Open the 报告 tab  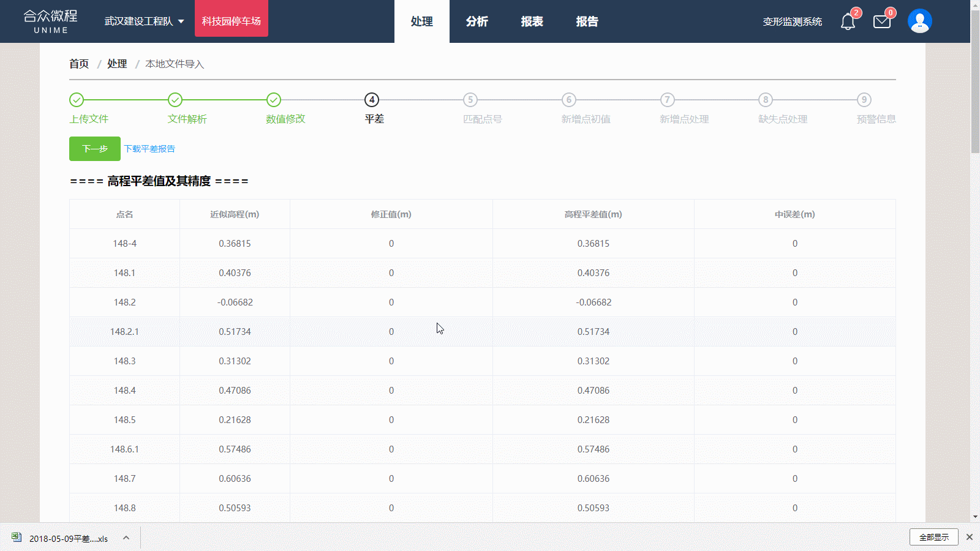pyautogui.click(x=587, y=21)
